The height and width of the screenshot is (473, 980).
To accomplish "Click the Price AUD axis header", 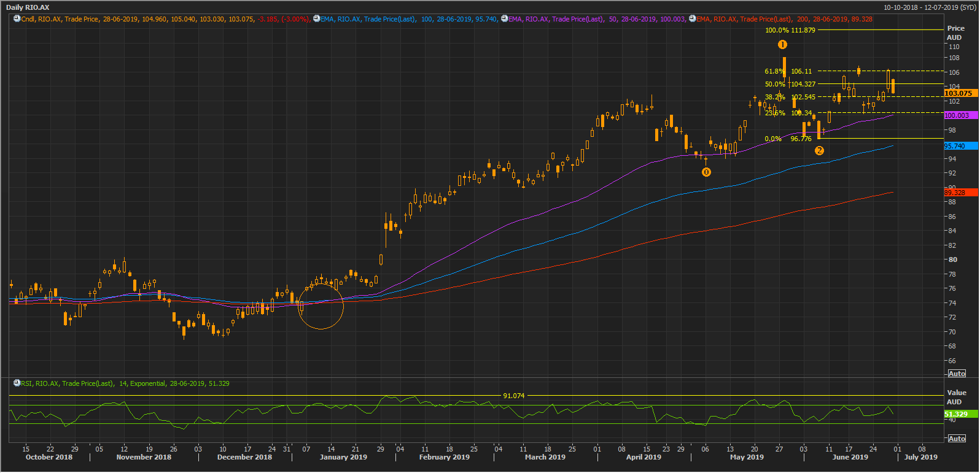I will click(955, 33).
